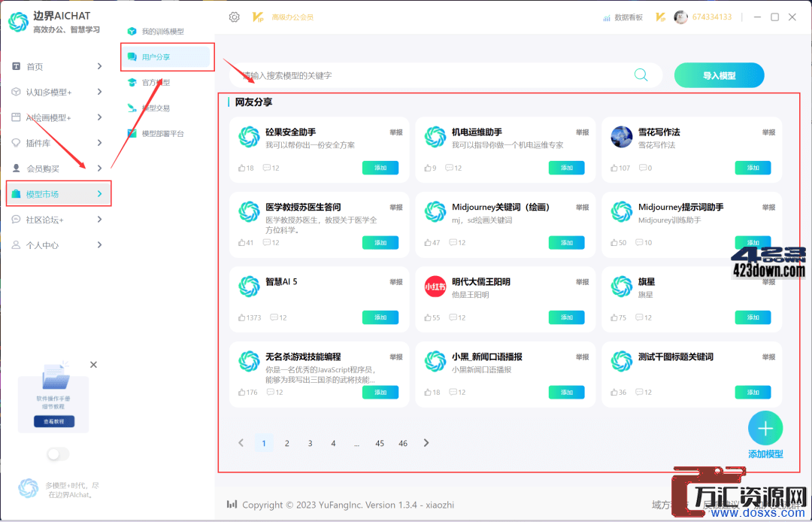Screen dimensions: 812x522
Task: Click the 高级办公会员 membership label
Action: click(x=292, y=17)
